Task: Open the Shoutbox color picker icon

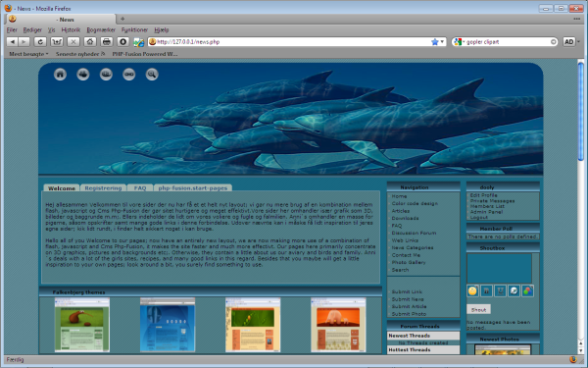Action: 527,290
